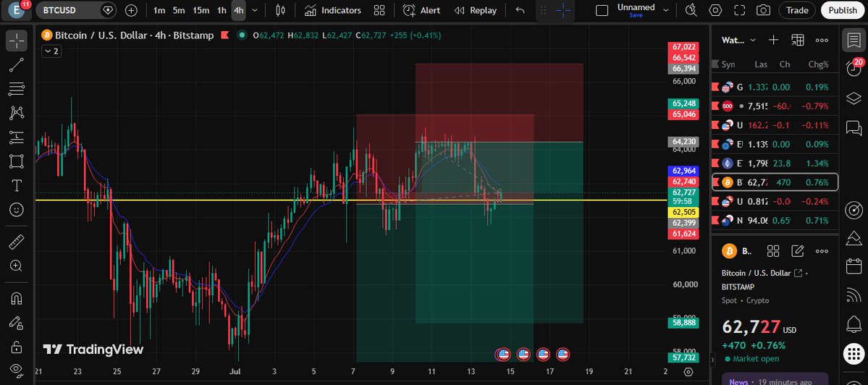Click the Trade button
Screen dimensions: 868x385
pyautogui.click(x=797, y=10)
